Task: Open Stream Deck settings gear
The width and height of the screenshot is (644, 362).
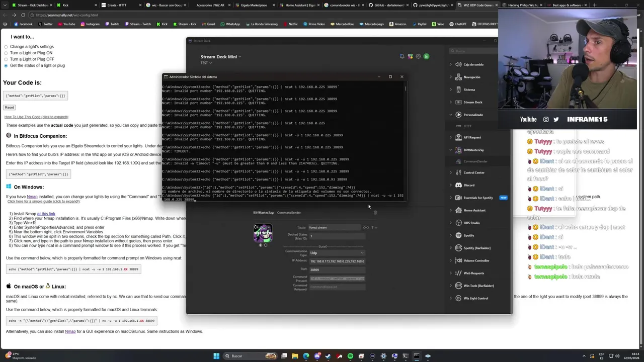Action: click(x=418, y=56)
